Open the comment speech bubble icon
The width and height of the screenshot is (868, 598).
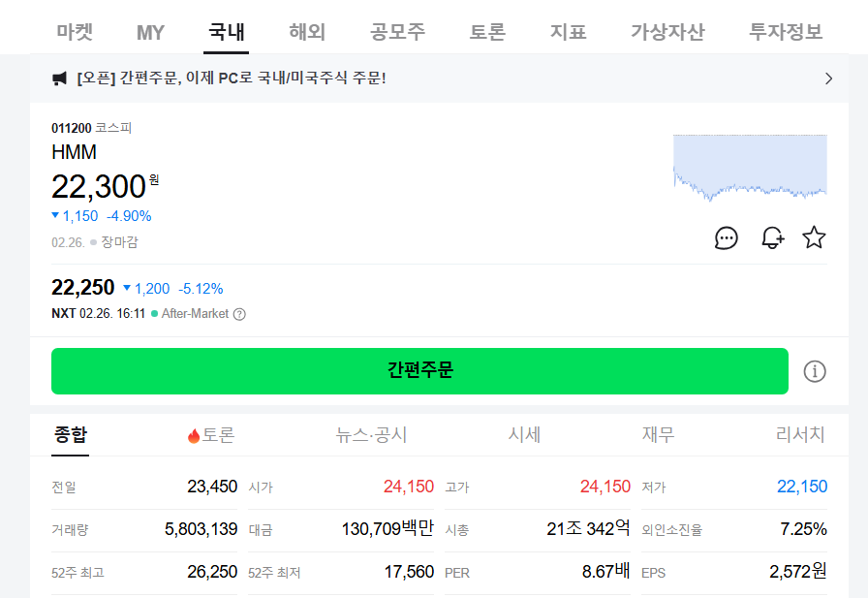click(x=726, y=237)
